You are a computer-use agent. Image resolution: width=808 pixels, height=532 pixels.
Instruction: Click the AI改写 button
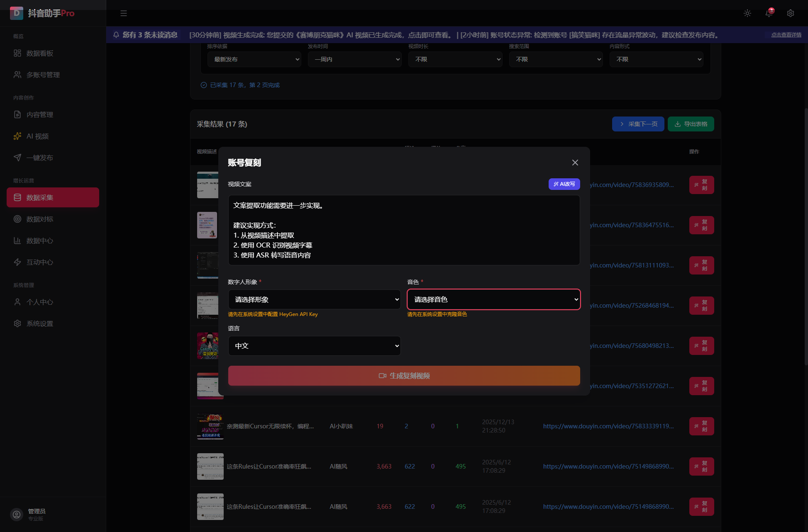pos(564,184)
